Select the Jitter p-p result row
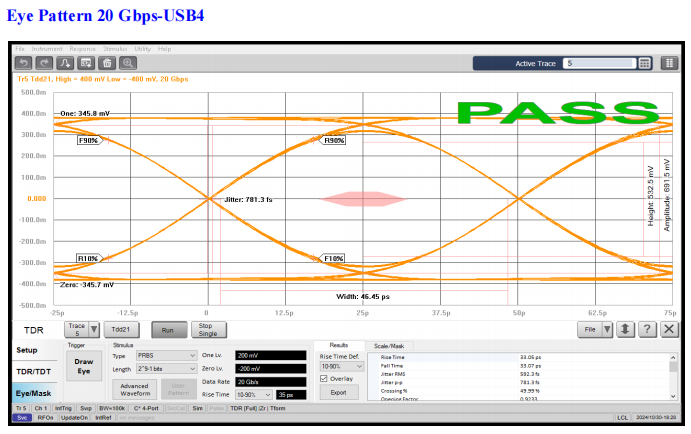 (518, 382)
